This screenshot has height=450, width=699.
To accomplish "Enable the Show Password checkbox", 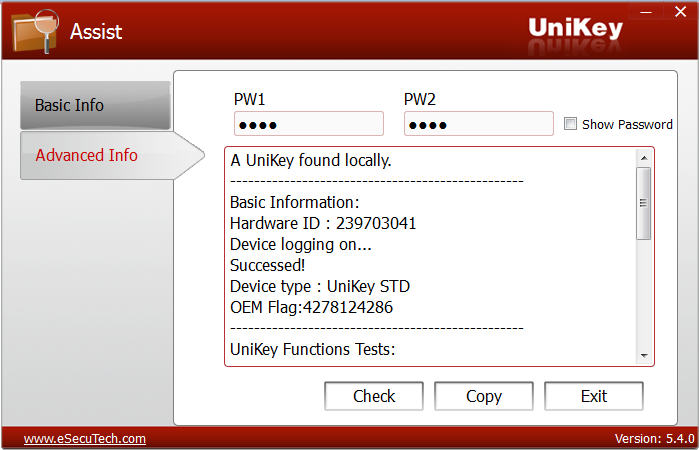I will coord(570,124).
